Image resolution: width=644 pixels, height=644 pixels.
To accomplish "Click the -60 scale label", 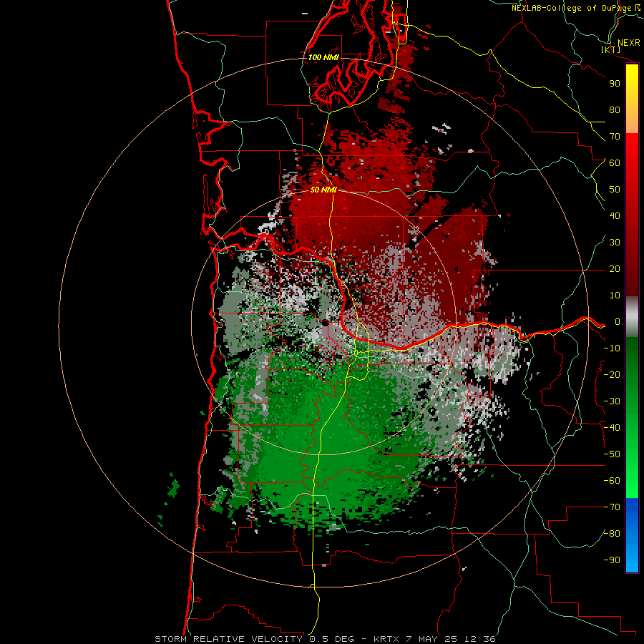I will [612, 481].
